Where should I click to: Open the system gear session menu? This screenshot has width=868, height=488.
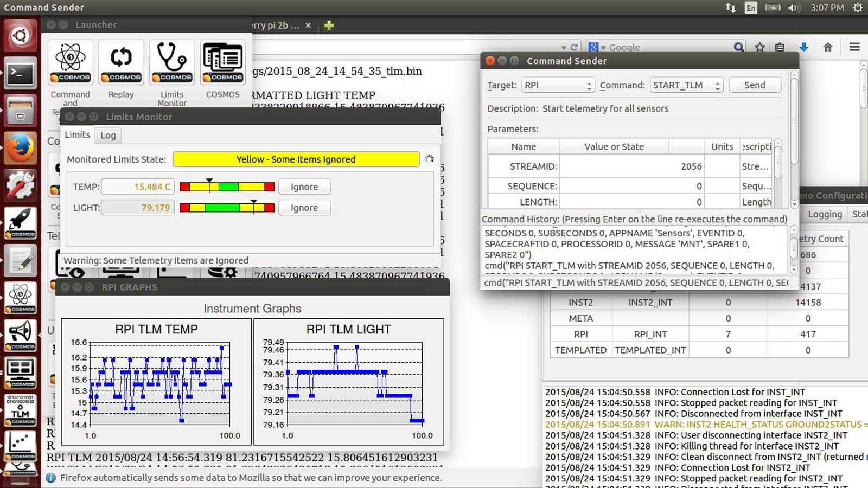[x=858, y=8]
